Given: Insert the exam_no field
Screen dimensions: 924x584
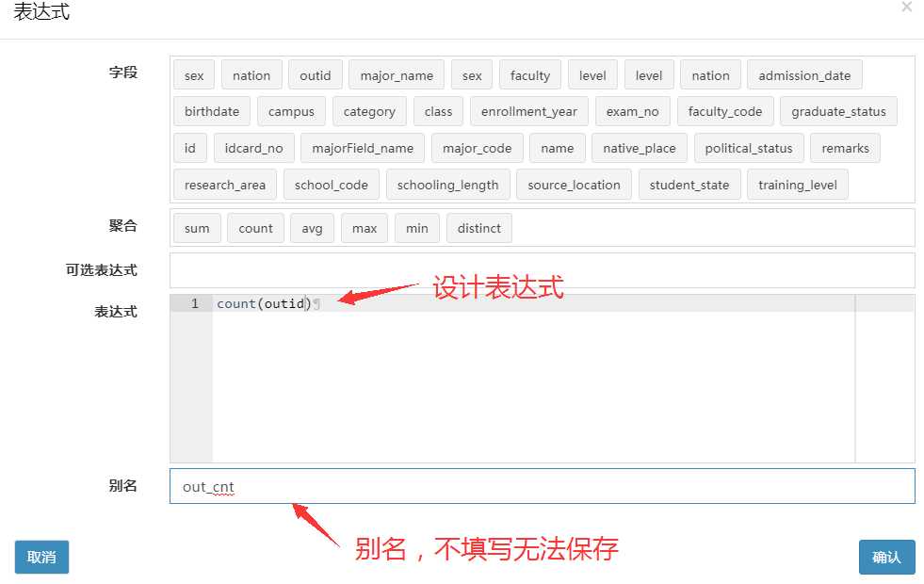Looking at the screenshot, I should pos(632,111).
